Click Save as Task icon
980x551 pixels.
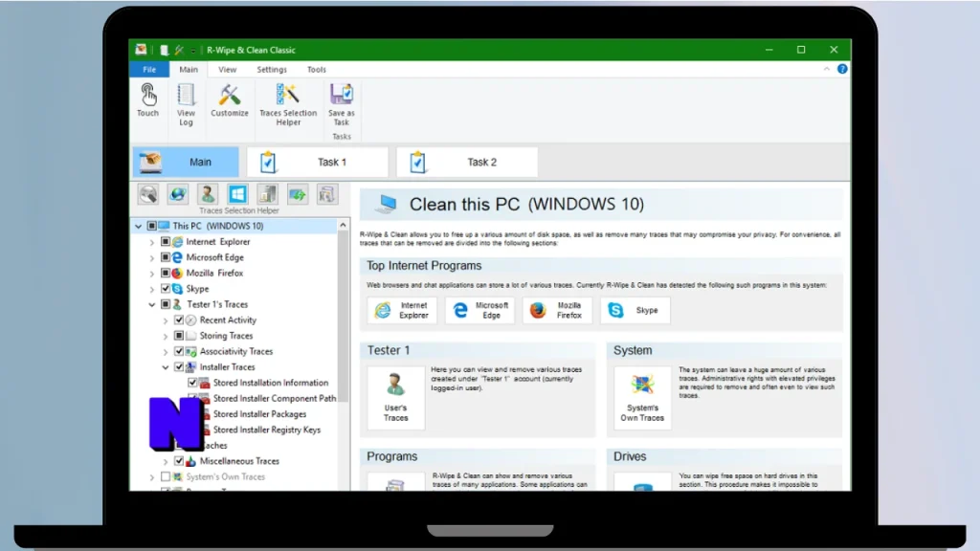[342, 105]
